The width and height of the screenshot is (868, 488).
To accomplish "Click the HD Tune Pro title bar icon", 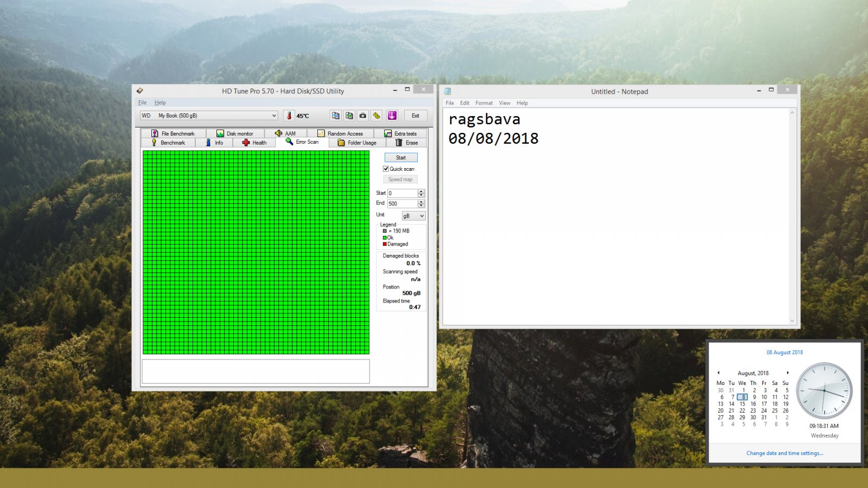I will 140,91.
